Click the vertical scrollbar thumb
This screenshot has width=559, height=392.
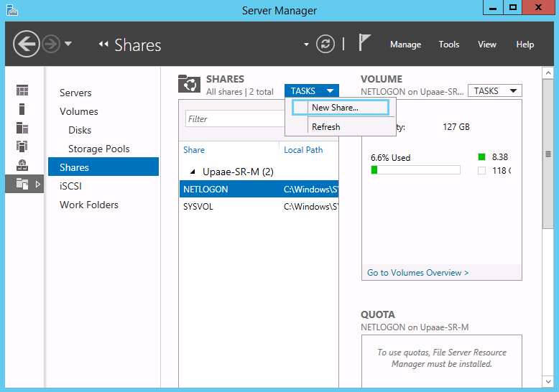548,154
